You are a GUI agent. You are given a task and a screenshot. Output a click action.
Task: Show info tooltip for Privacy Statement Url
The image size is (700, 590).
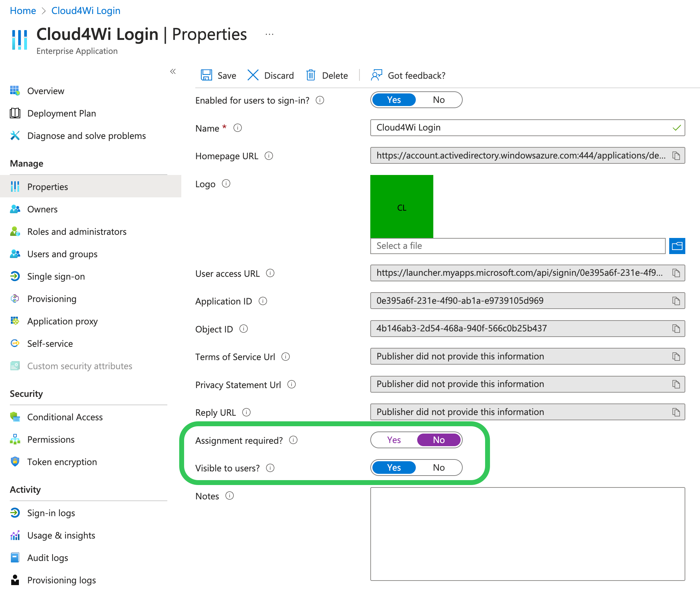pyautogui.click(x=292, y=385)
